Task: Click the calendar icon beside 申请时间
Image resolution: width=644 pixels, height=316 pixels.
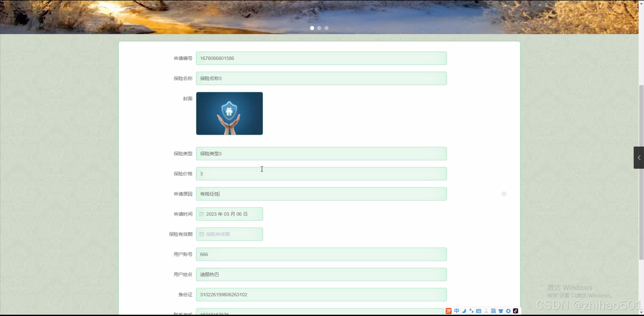Action: coord(202,214)
